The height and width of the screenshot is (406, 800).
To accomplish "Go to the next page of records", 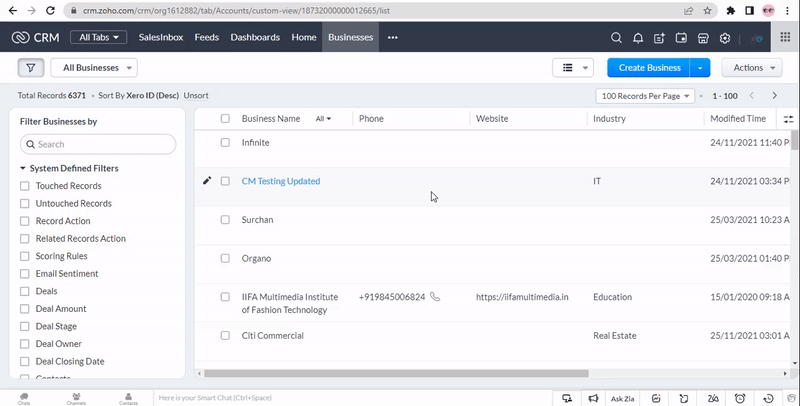I will click(x=774, y=95).
